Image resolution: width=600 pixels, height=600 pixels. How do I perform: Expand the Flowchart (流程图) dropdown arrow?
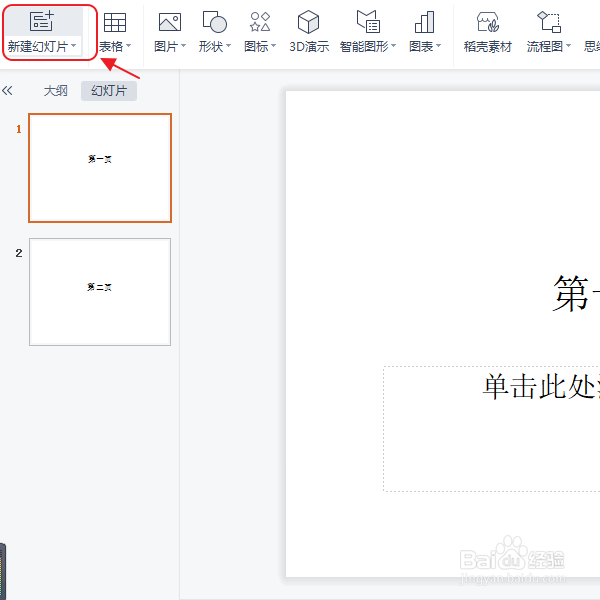click(568, 46)
